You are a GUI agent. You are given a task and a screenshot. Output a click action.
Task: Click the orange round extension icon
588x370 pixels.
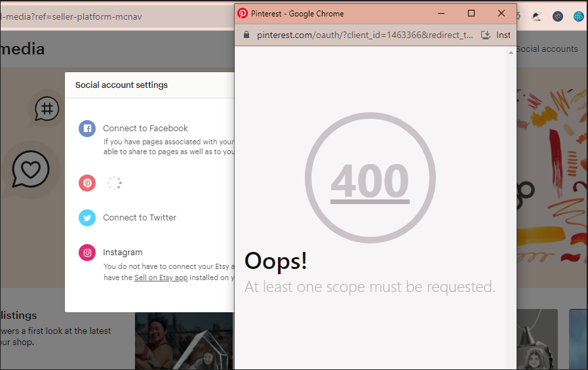pos(558,16)
